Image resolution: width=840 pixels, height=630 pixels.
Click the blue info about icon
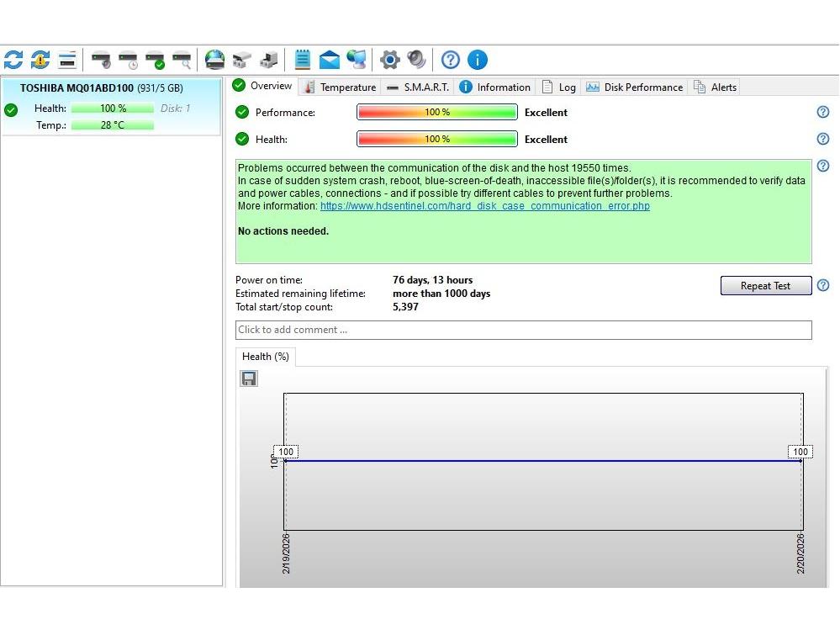[x=478, y=60]
